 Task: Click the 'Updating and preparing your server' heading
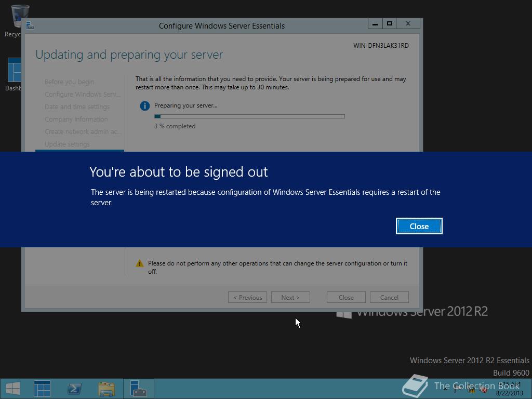(129, 55)
